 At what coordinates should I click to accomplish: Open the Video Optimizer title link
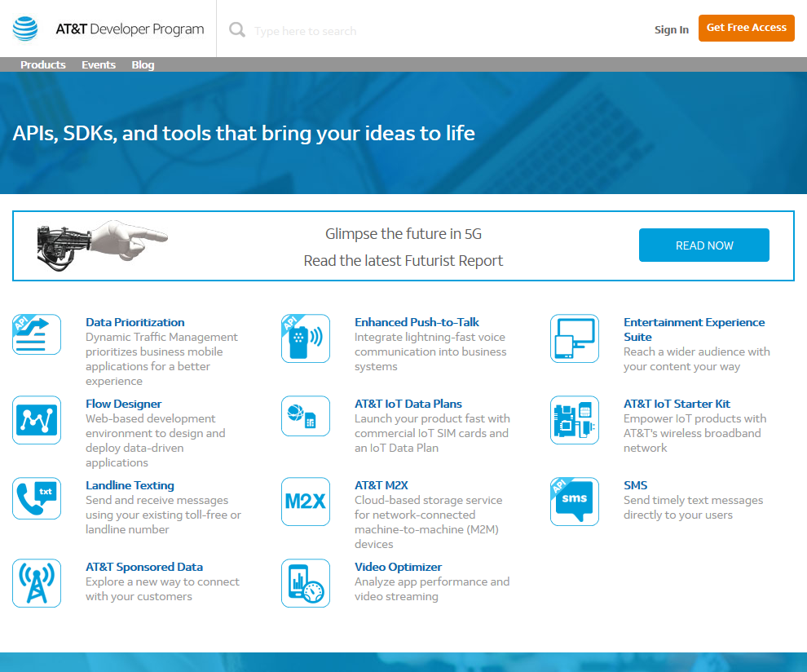click(x=398, y=567)
